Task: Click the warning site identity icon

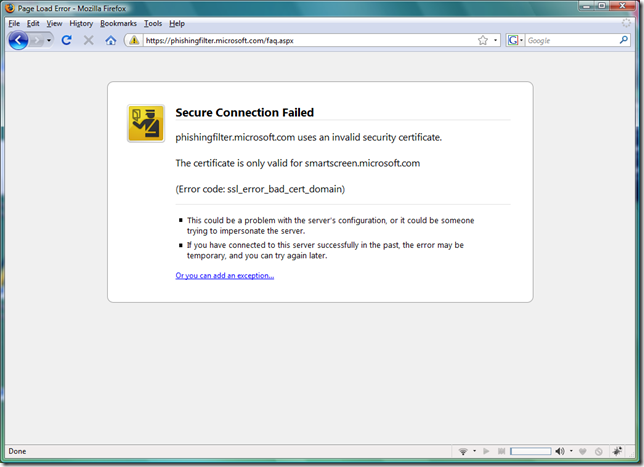Action: click(x=134, y=40)
